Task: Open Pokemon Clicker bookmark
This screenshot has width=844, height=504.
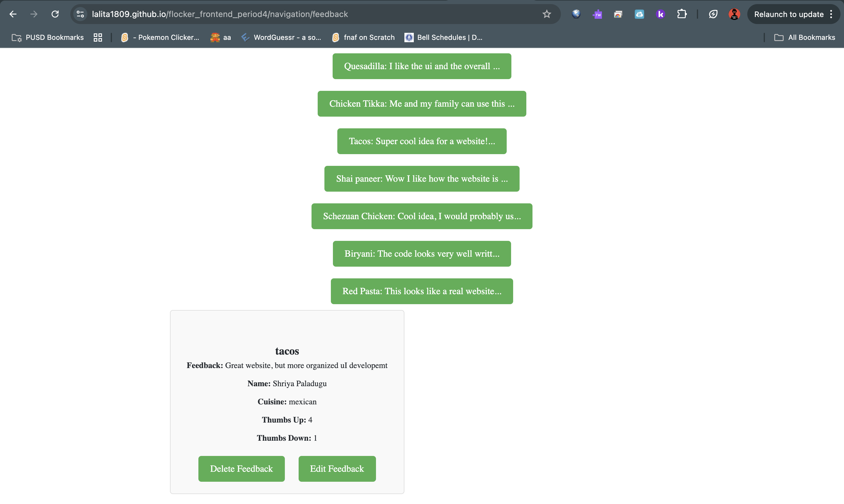Action: point(160,37)
